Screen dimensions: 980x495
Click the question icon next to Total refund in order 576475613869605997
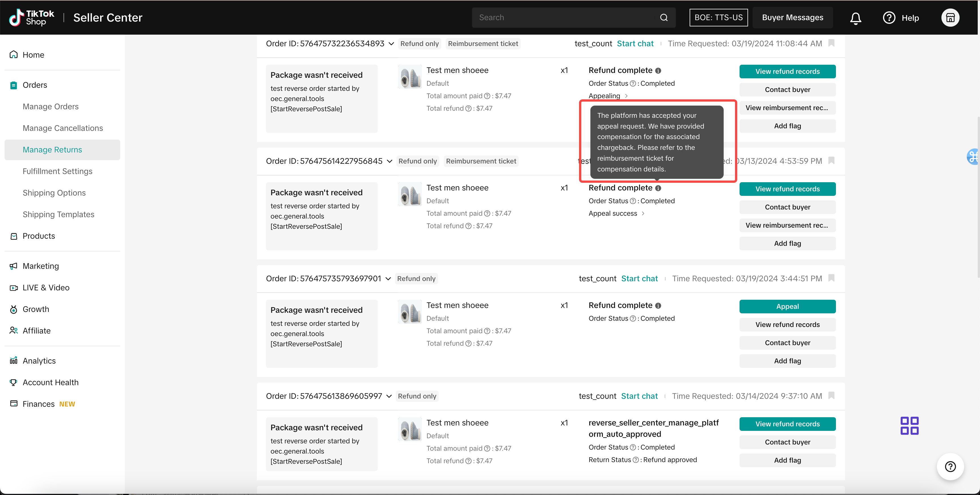point(468,461)
